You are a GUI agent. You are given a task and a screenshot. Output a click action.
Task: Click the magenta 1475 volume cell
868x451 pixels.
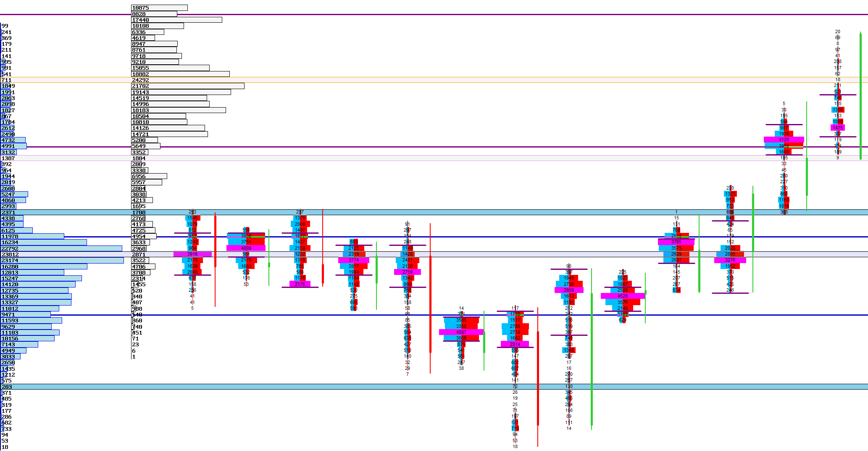point(837,128)
